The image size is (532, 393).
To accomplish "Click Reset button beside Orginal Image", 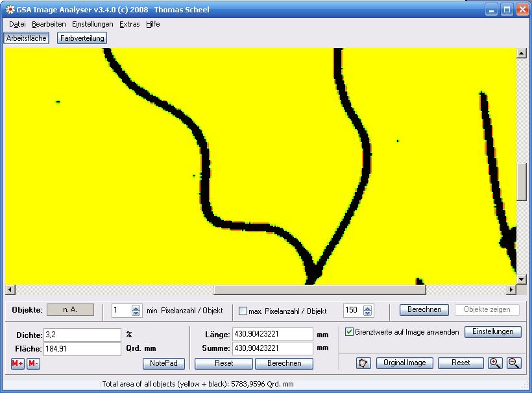I will (x=461, y=363).
